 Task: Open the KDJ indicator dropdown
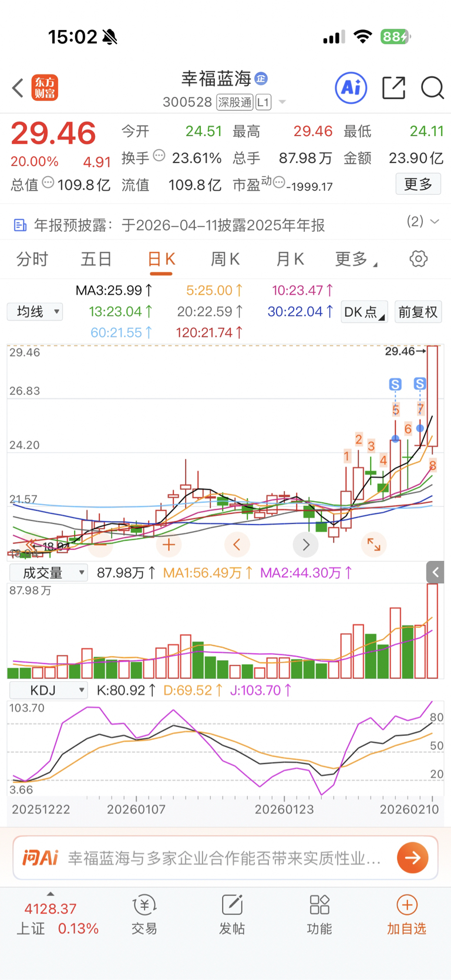tap(48, 690)
